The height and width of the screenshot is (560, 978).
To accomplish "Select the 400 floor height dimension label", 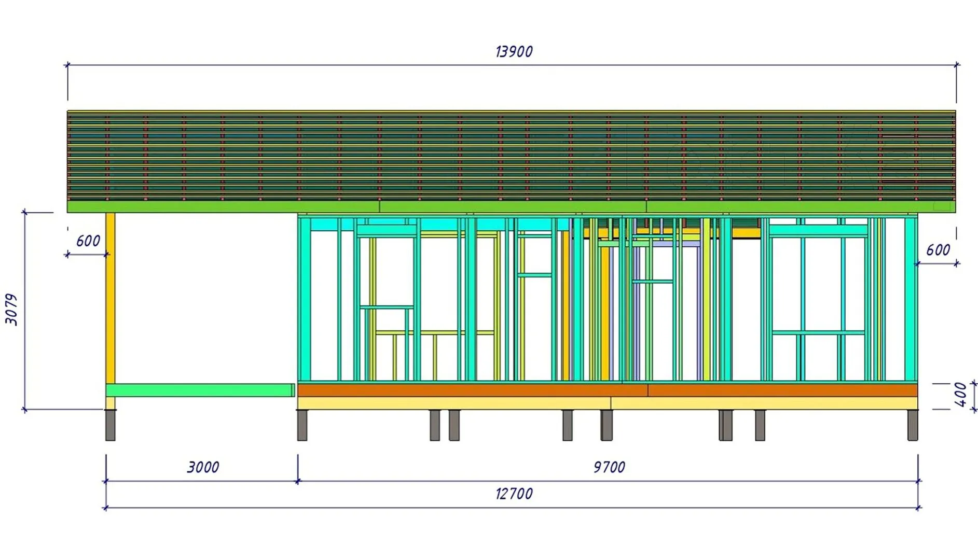I will (960, 395).
